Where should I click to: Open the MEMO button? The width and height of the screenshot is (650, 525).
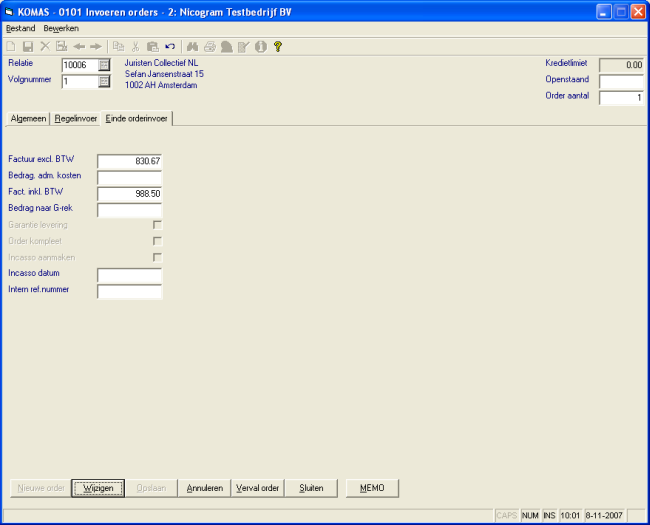pos(372,488)
